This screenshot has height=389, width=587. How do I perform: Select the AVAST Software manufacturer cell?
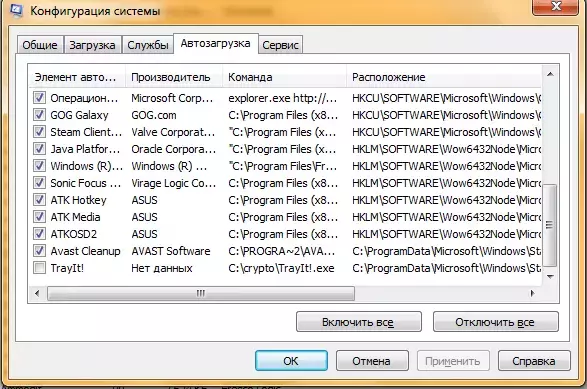[171, 251]
